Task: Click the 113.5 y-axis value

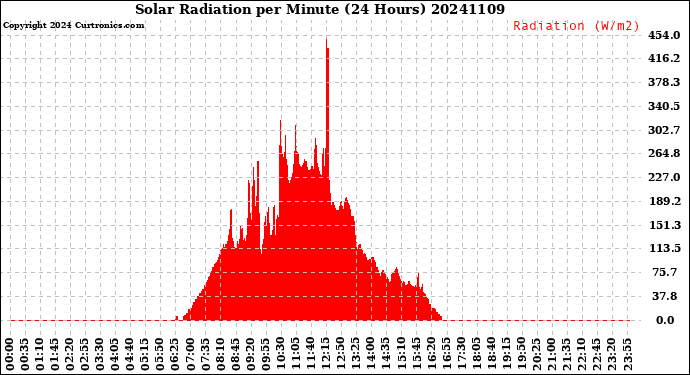Action: coord(664,249)
